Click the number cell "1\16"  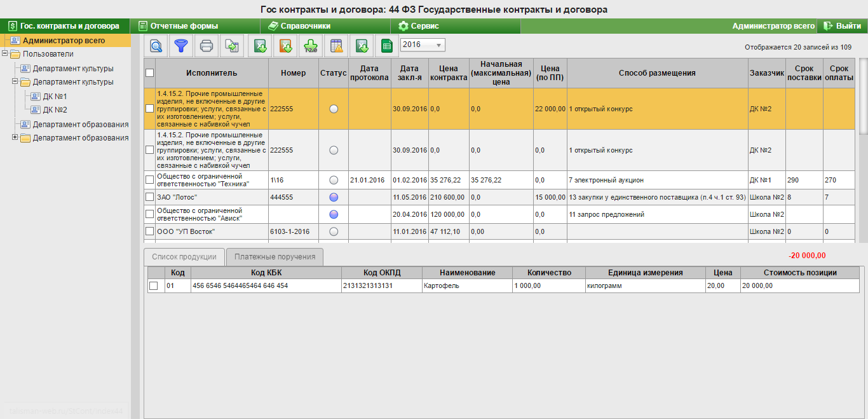293,180
